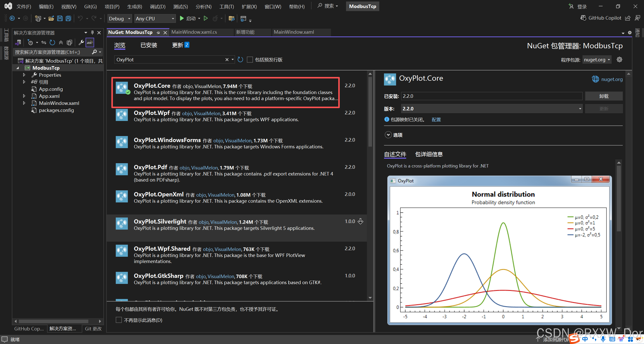Expand the options section chevron
644x344 pixels.
388,135
